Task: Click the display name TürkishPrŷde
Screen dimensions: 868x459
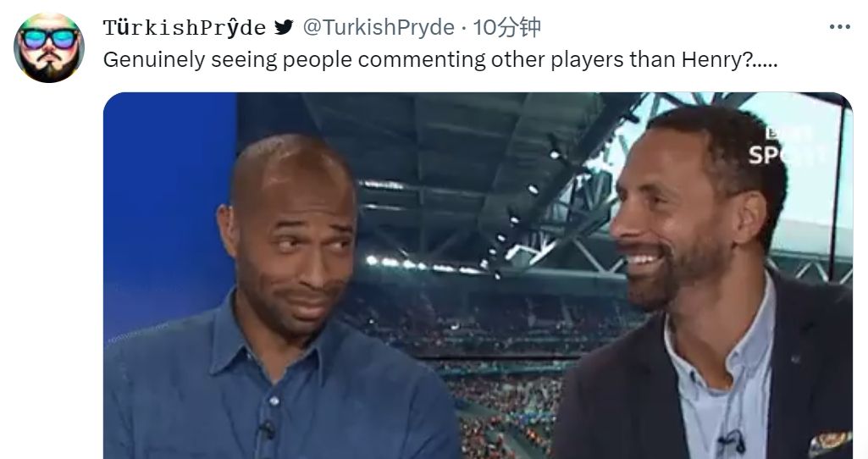Action: point(185,27)
